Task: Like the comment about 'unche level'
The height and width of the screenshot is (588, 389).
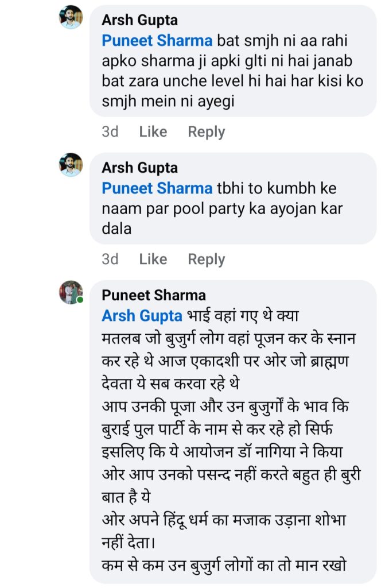Action: coord(153,131)
